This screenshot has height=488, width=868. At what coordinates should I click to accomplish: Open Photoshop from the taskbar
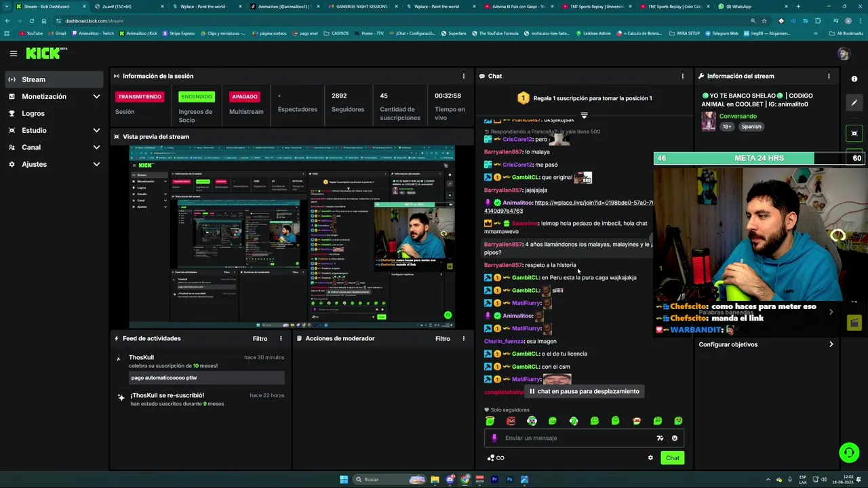pos(509,479)
